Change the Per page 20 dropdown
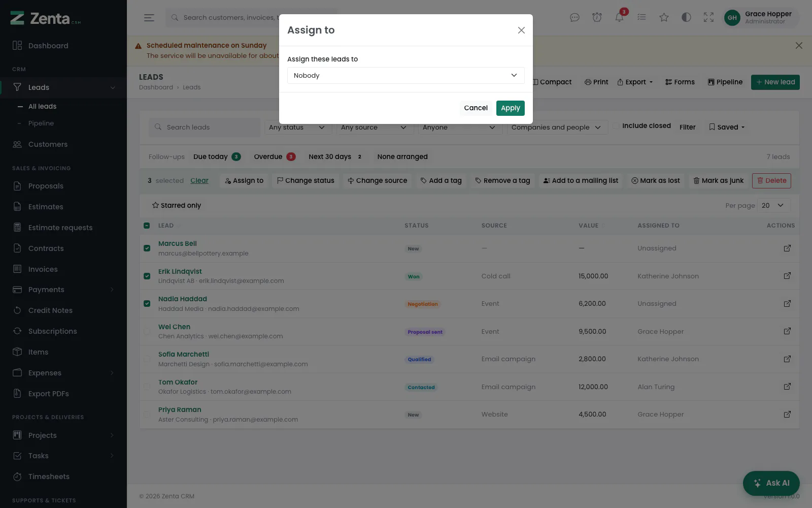812x508 pixels. tap(773, 205)
